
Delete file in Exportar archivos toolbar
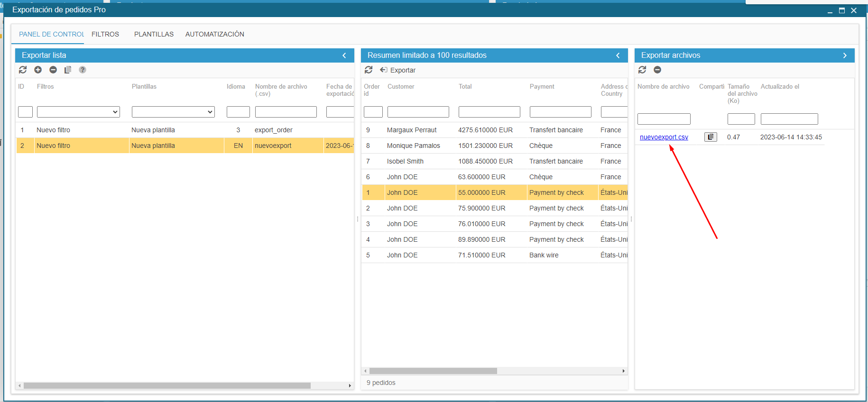[657, 70]
